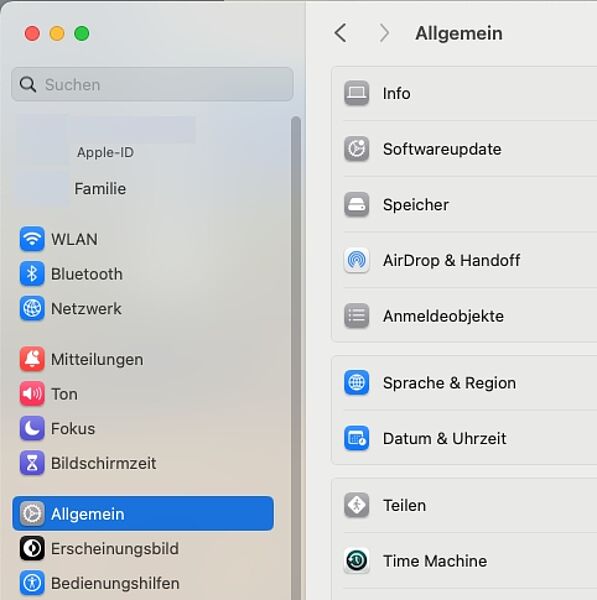Open the WLAN settings icon
597x600 pixels.
coord(32,239)
